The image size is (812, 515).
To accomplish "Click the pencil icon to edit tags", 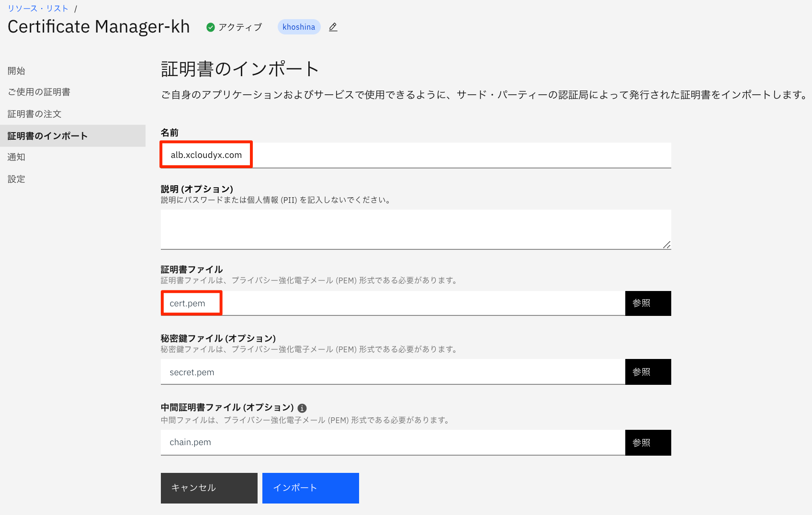I will [x=332, y=27].
